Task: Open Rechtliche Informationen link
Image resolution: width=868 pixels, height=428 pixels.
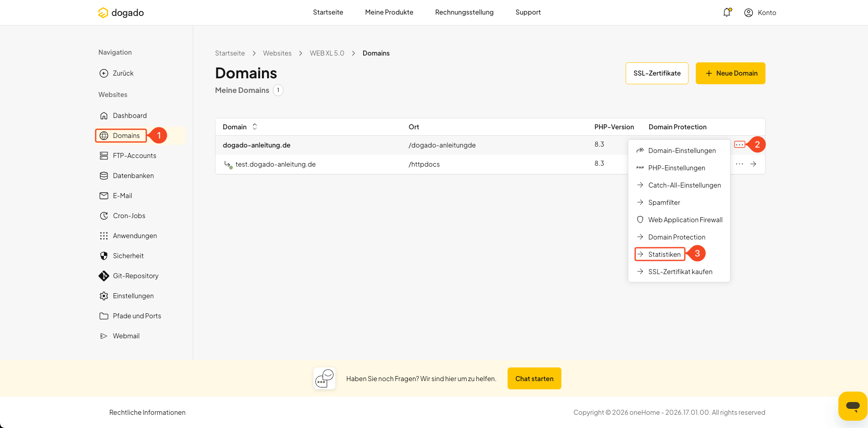Action: click(x=147, y=413)
